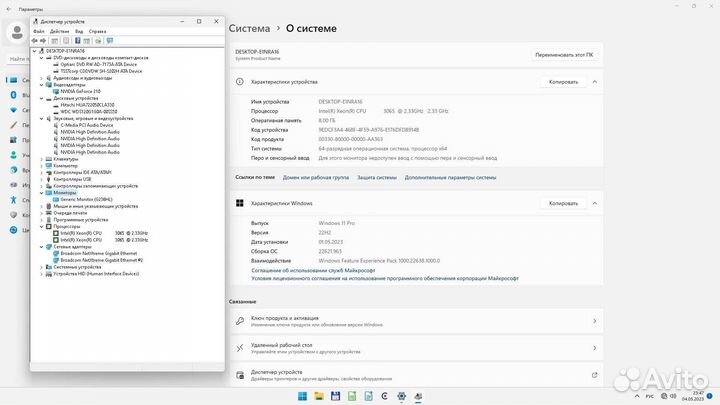Collapse the 'Сетевые адаптеры' node
The image size is (720, 405).
41,247
